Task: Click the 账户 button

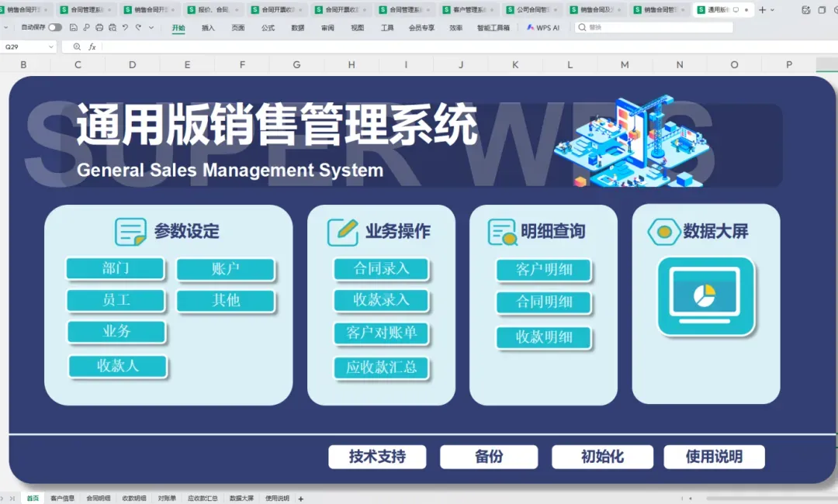Action: 225,269
